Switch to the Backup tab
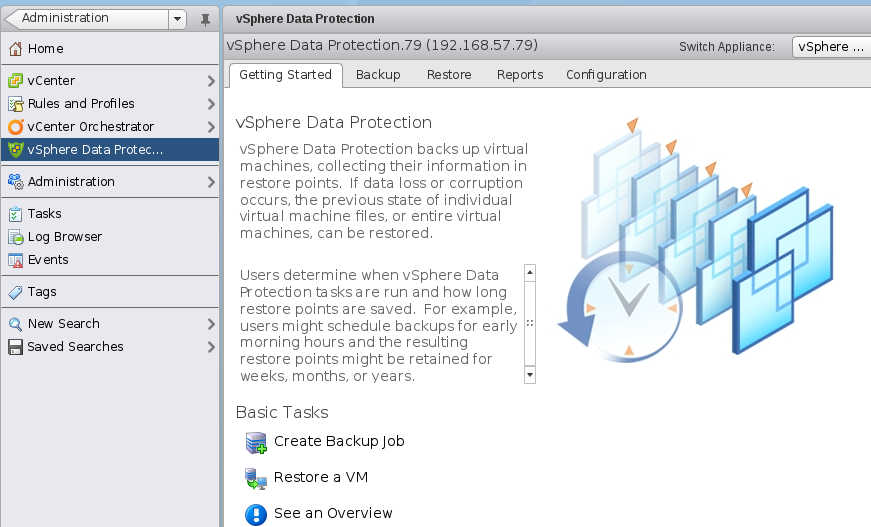 [378, 75]
